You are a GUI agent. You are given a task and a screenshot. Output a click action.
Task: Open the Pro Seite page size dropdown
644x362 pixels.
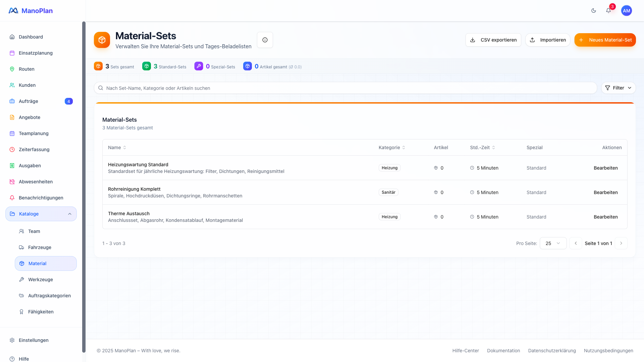(x=553, y=243)
